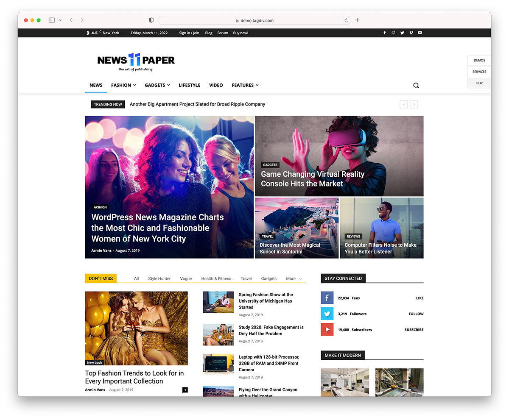Select the Lifestyle menu item

[189, 85]
